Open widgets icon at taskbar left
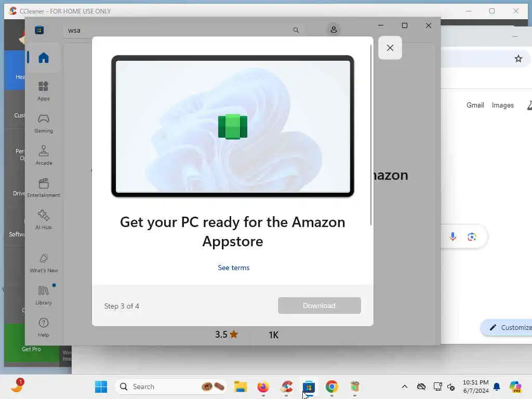The height and width of the screenshot is (399, 532). click(17, 387)
